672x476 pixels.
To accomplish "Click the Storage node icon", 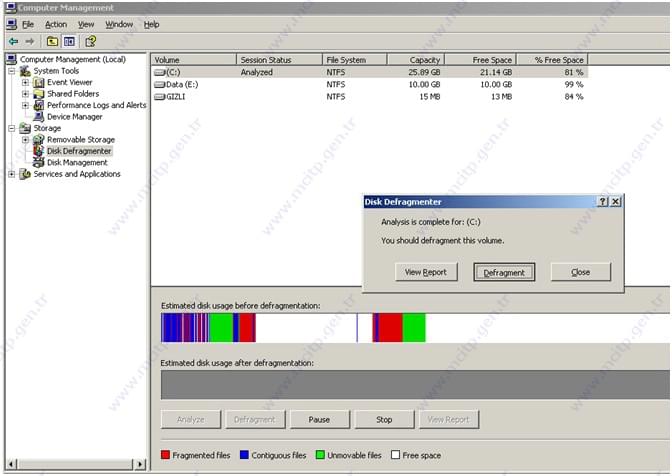I will (25, 128).
